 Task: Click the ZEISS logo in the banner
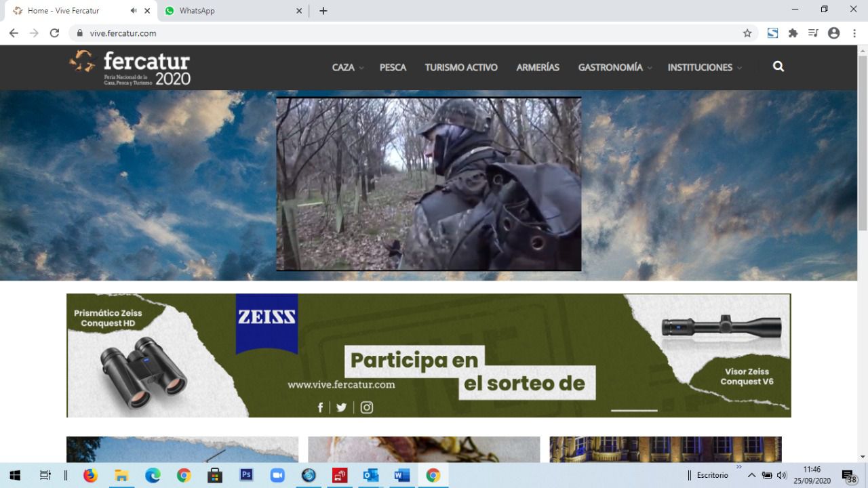point(267,323)
